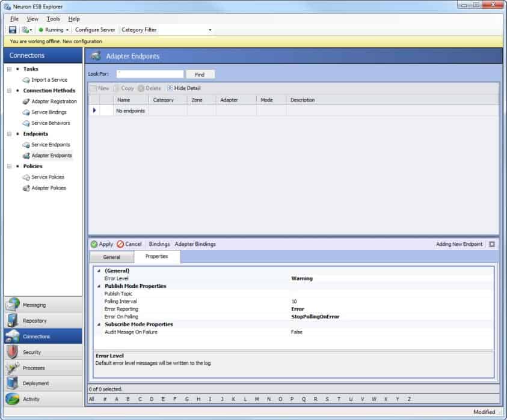Switch to the General tab
Viewport: 507px width, 420px height.
pyautogui.click(x=112, y=257)
